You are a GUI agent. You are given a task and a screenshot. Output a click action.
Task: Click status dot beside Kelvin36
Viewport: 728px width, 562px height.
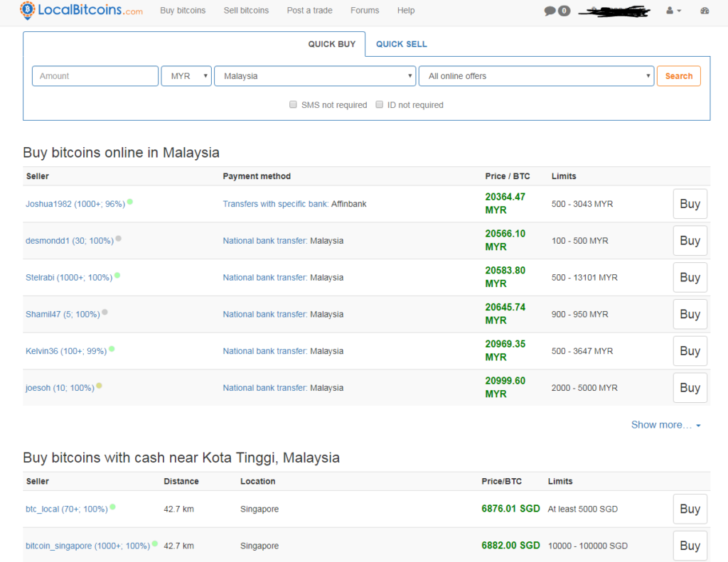pyautogui.click(x=112, y=349)
